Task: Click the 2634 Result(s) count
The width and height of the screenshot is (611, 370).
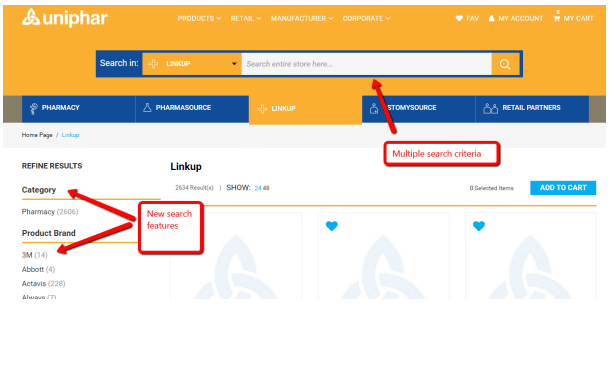Action: pos(194,188)
